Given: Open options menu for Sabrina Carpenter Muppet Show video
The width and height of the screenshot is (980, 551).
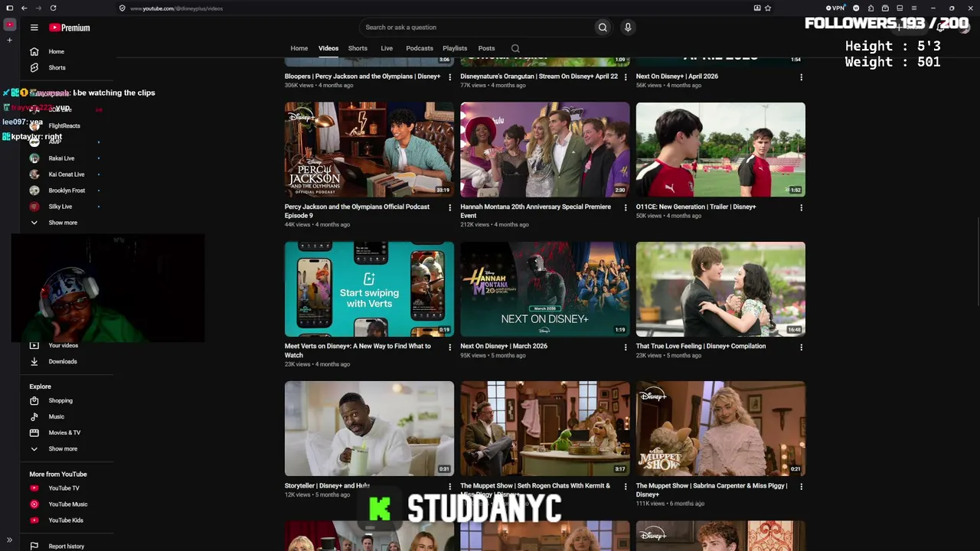Looking at the screenshot, I should pyautogui.click(x=801, y=486).
